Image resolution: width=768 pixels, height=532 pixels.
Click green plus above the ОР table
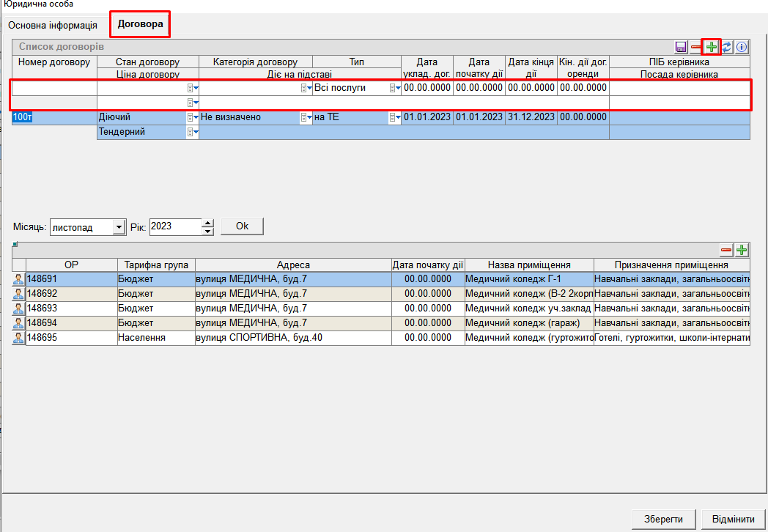tap(742, 250)
